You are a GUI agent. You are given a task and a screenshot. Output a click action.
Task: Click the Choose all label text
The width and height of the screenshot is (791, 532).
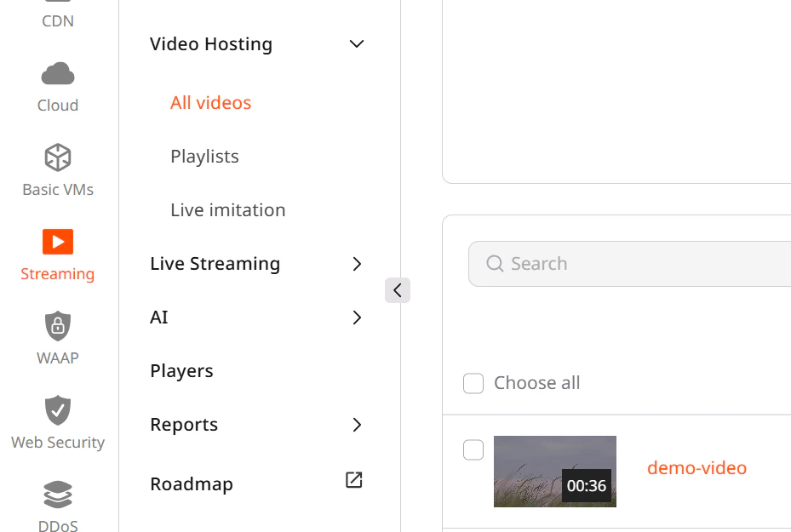pyautogui.click(x=536, y=383)
